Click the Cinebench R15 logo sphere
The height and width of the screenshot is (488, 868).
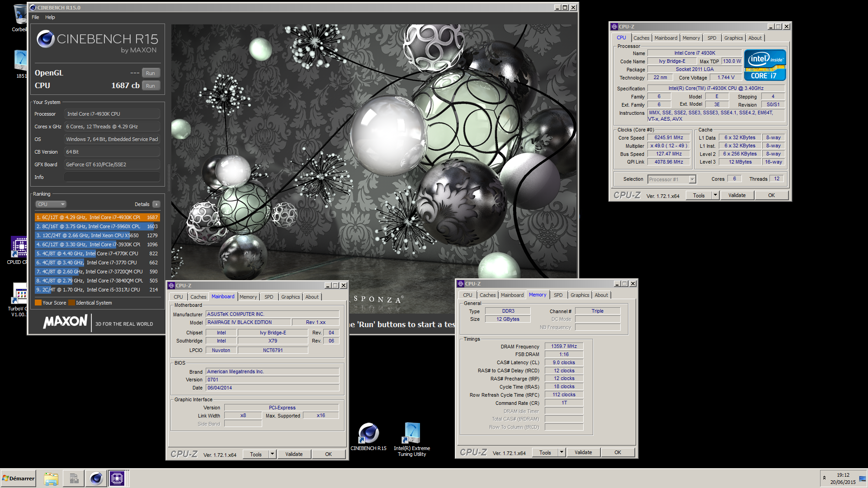46,39
